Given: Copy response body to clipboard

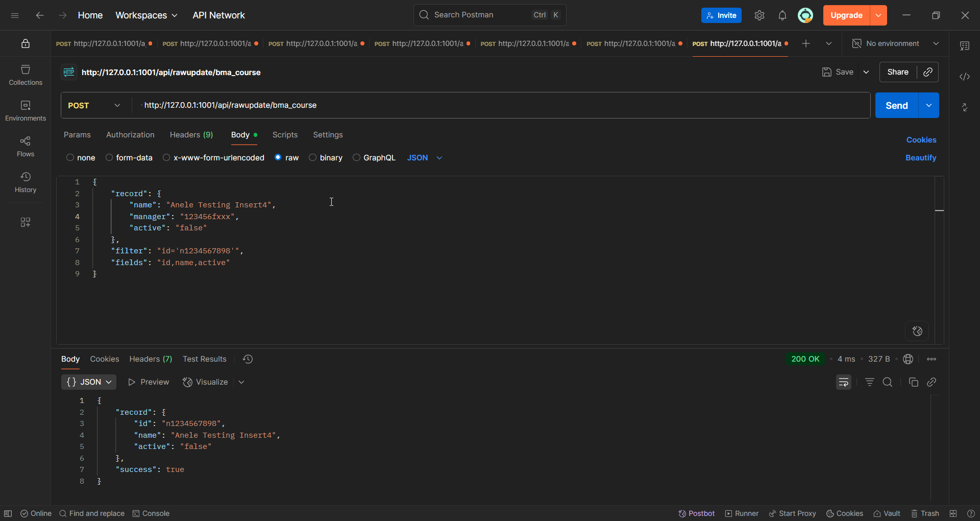Looking at the screenshot, I should click(914, 382).
